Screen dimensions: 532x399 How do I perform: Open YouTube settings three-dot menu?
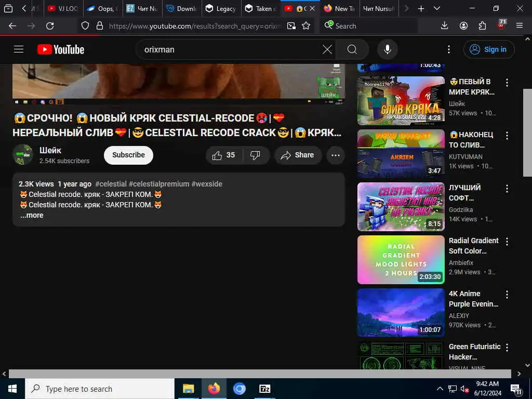click(x=448, y=49)
